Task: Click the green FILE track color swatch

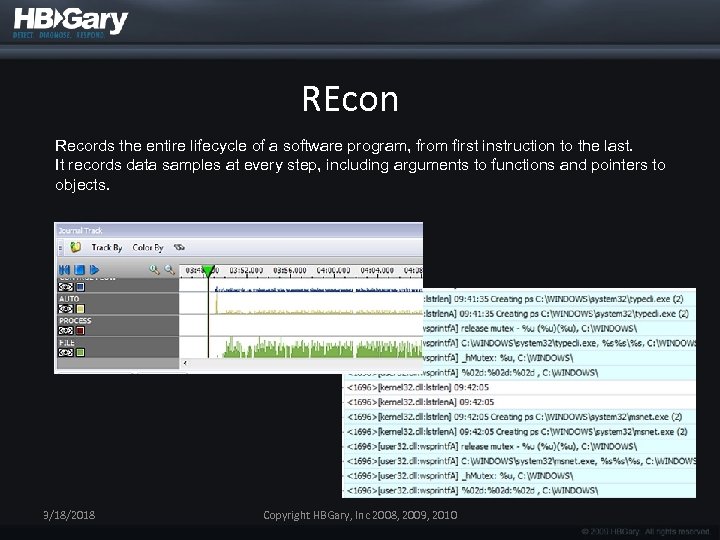Action: tap(80, 353)
